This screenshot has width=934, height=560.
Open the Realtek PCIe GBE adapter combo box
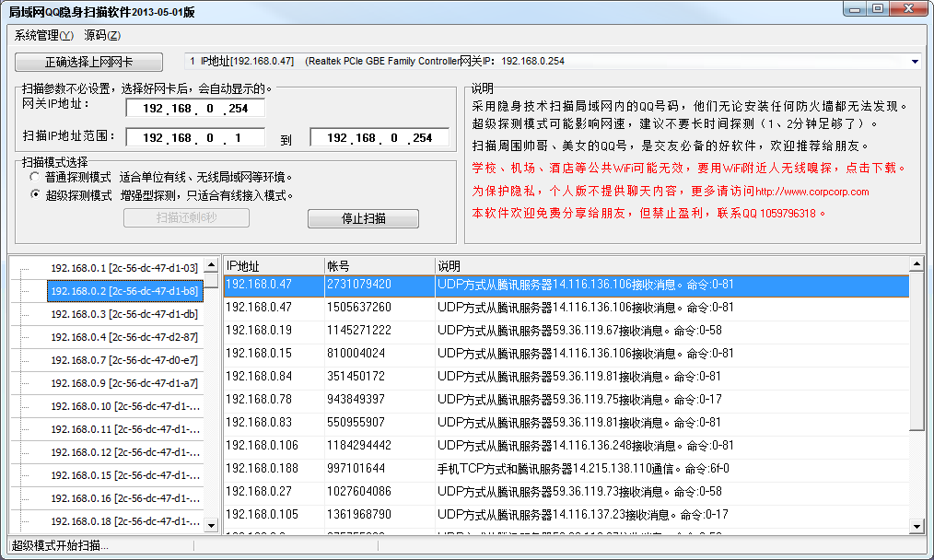[553, 62]
